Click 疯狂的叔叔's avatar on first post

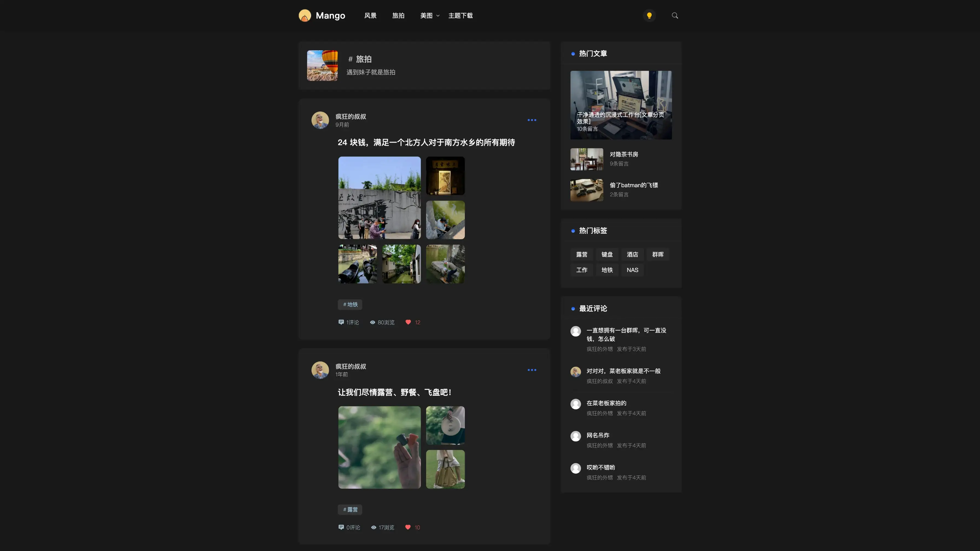[320, 120]
